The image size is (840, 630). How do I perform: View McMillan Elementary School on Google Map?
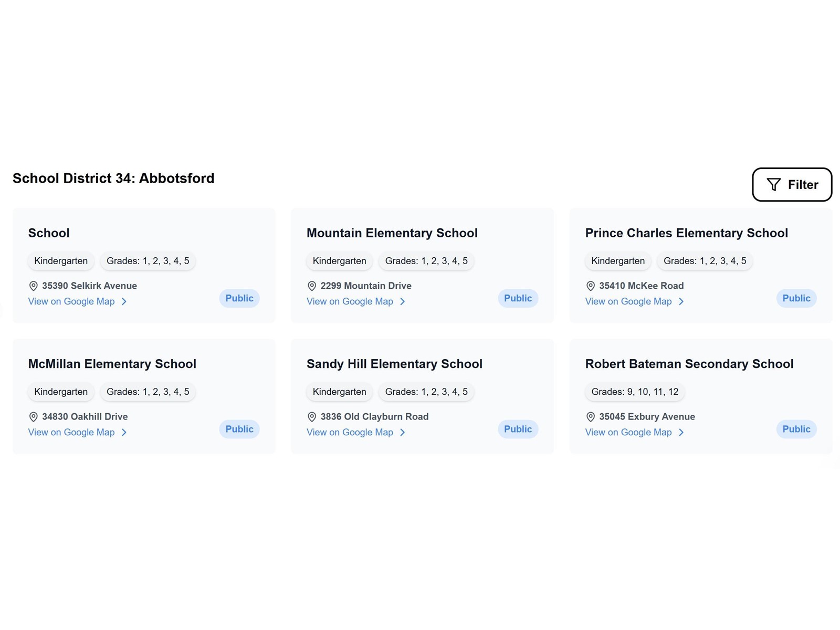[71, 432]
